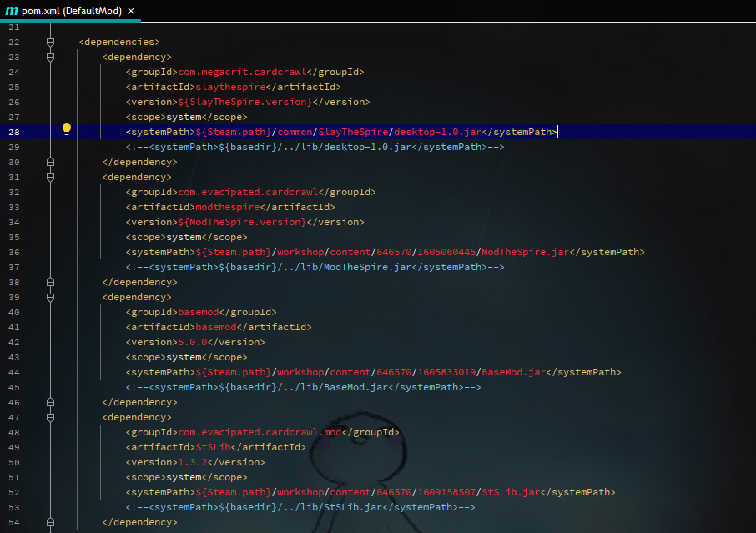This screenshot has width=756, height=533.
Task: Click commented ModTheSpire.jar path line 37
Action: (x=315, y=267)
